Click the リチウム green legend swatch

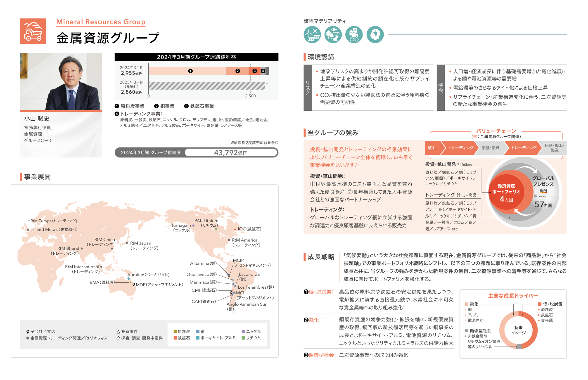click(x=243, y=338)
